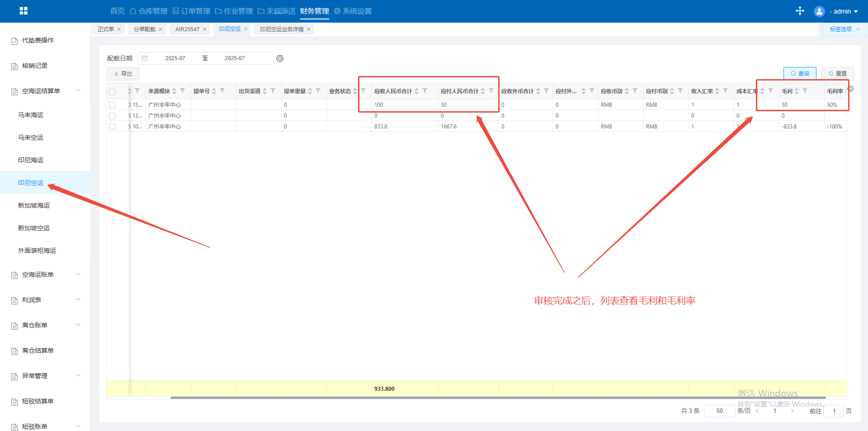Screen dimensions: 868x431
Task: Check the third table row checkbox
Action: tap(112, 127)
